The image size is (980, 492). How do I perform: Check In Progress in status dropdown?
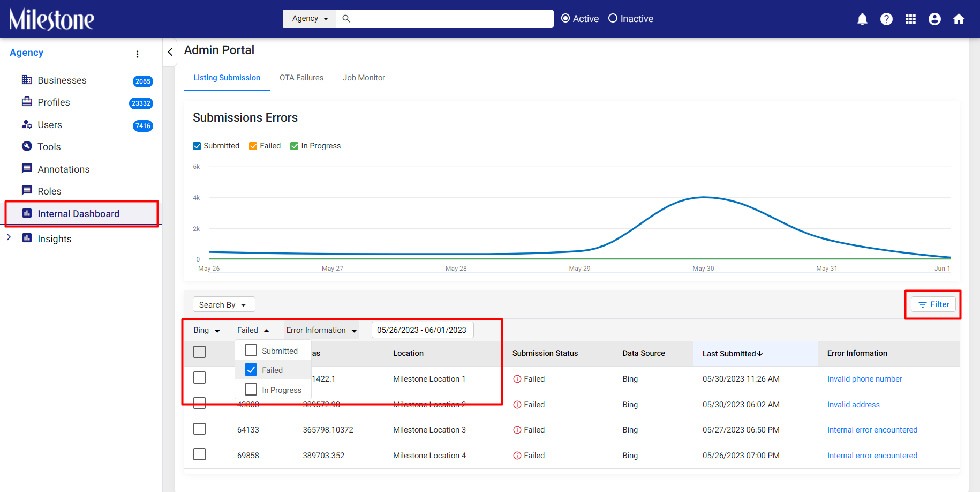[x=251, y=390]
